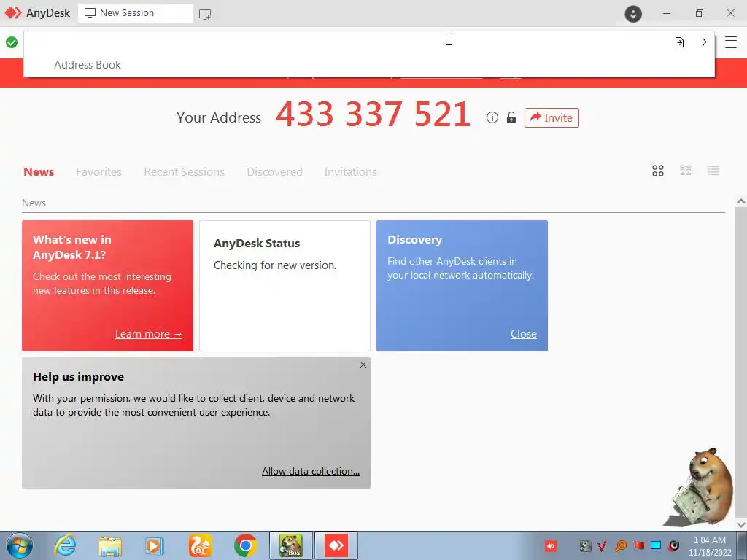Switch to large tile view
This screenshot has height=560, width=747.
(x=658, y=171)
